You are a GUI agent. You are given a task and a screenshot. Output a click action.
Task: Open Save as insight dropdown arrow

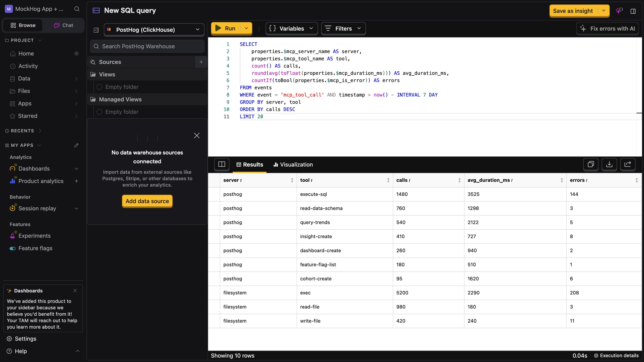[x=604, y=11]
